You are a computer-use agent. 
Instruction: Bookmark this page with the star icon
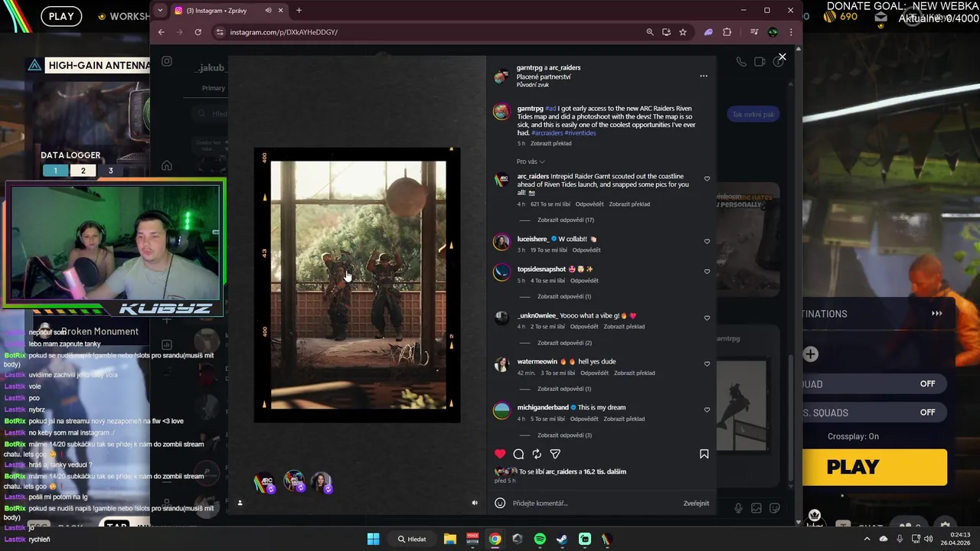pyautogui.click(x=683, y=32)
